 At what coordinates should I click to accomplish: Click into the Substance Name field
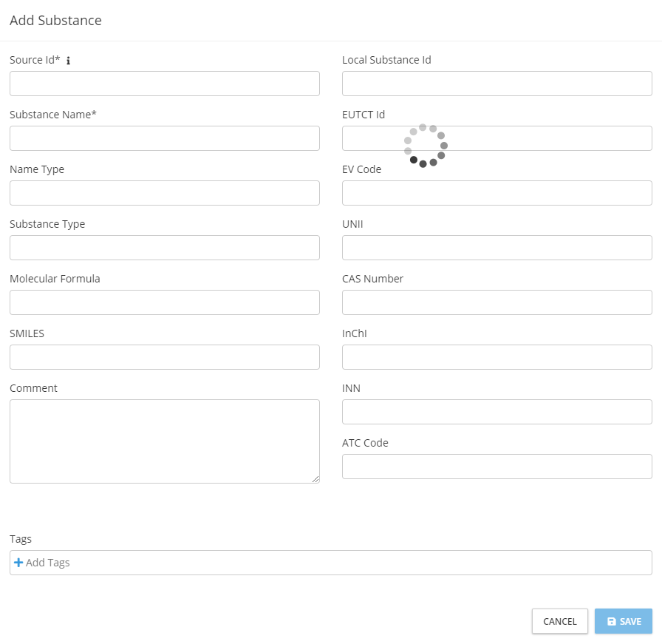(164, 138)
